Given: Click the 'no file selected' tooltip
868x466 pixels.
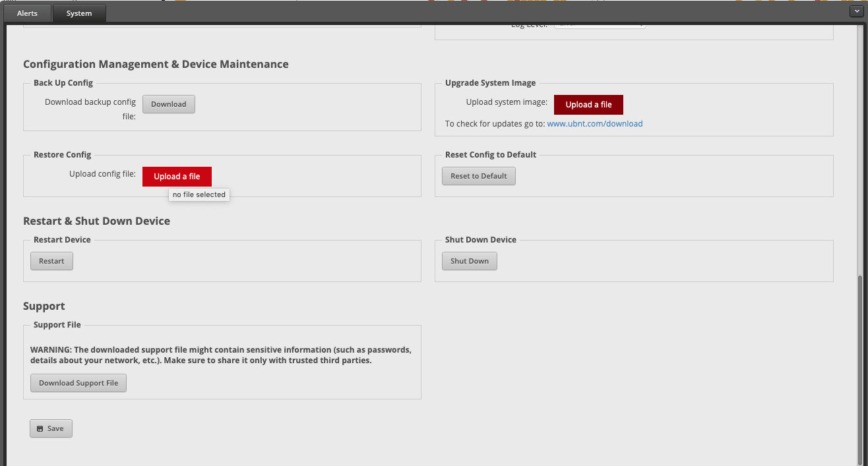Looking at the screenshot, I should [199, 195].
